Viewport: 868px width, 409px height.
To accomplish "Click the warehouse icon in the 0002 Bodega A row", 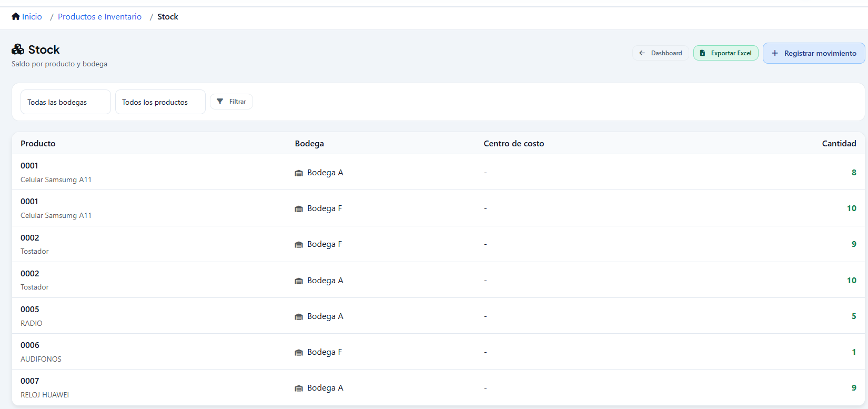I will pos(299,281).
